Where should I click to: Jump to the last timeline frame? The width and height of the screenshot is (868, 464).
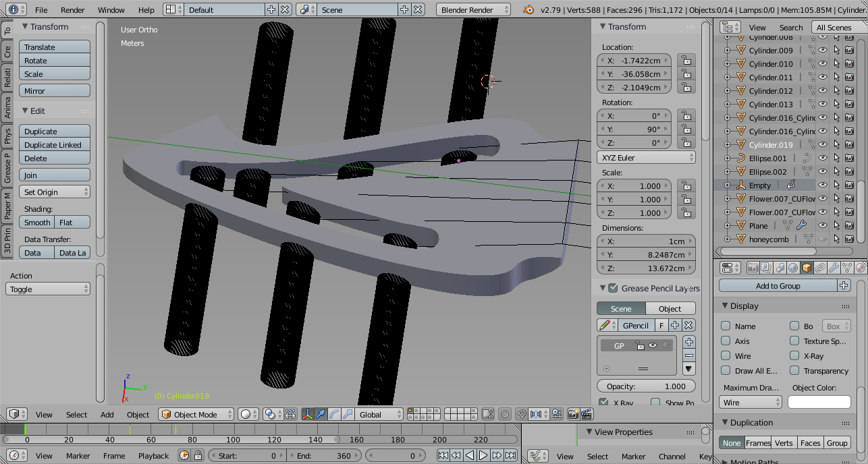pyautogui.click(x=510, y=455)
